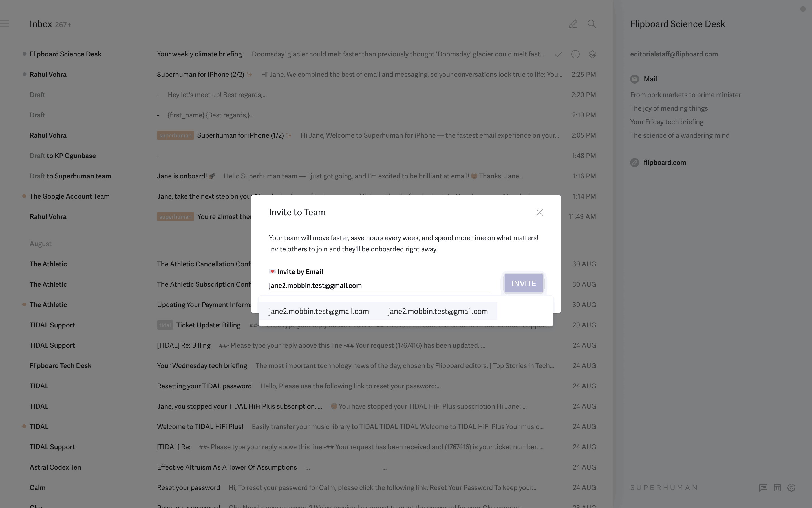Click the superhuman label on iPhone (1/2) email
The width and height of the screenshot is (812, 508).
[x=175, y=135]
